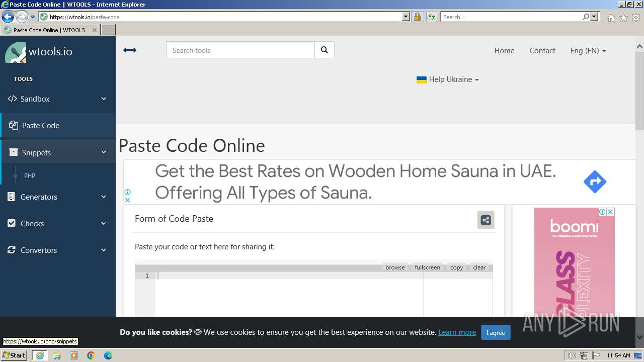
Task: Click the wtools.io logo
Action: pyautogui.click(x=39, y=52)
